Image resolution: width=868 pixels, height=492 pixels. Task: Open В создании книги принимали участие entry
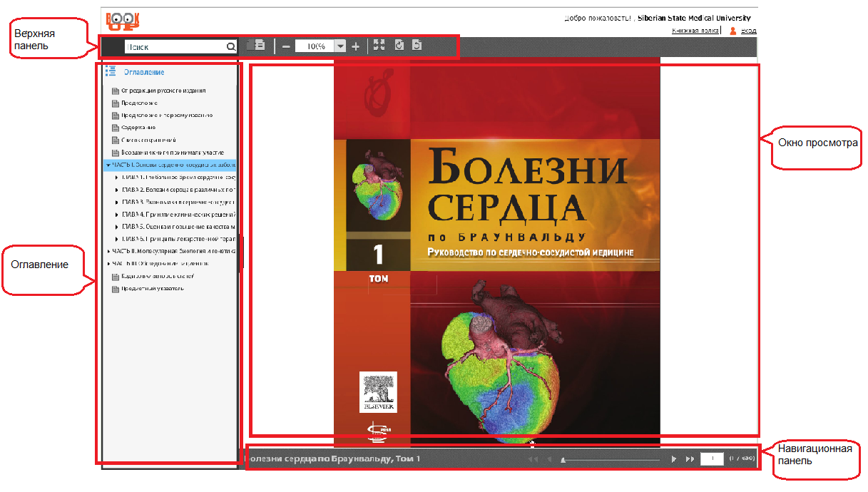point(172,153)
